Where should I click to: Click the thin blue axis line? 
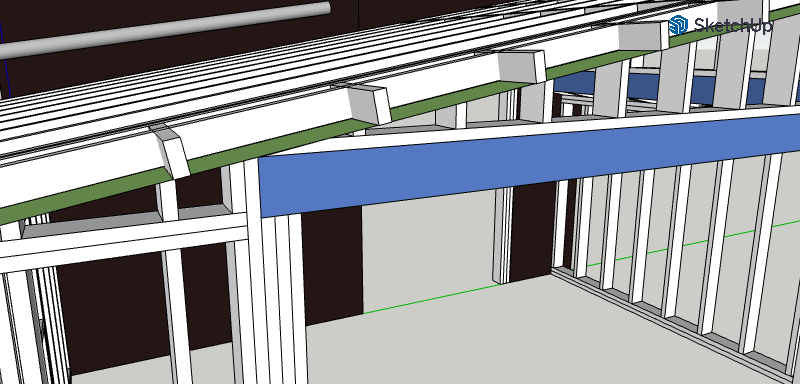pos(4,59)
